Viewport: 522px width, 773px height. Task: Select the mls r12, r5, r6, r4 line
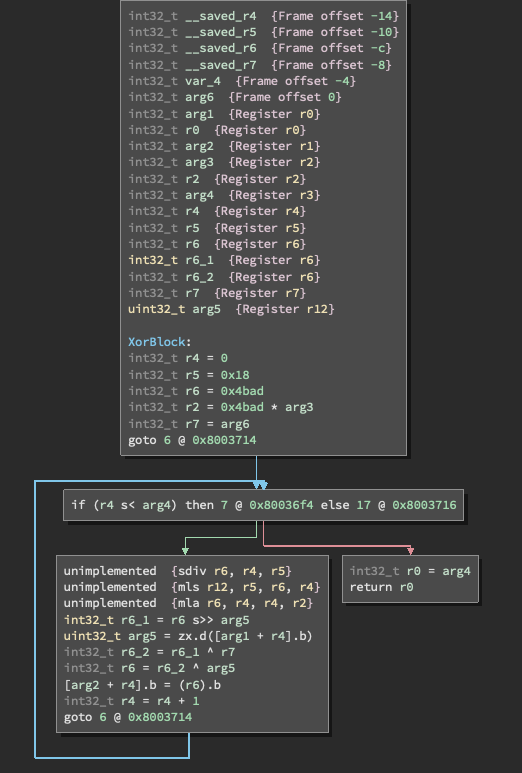(192, 587)
